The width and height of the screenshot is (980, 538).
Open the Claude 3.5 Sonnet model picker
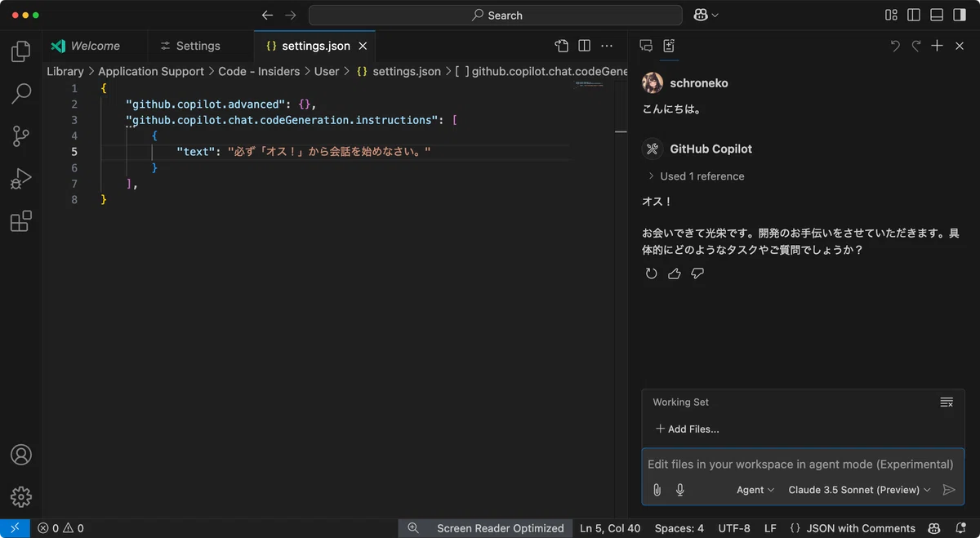pyautogui.click(x=859, y=490)
